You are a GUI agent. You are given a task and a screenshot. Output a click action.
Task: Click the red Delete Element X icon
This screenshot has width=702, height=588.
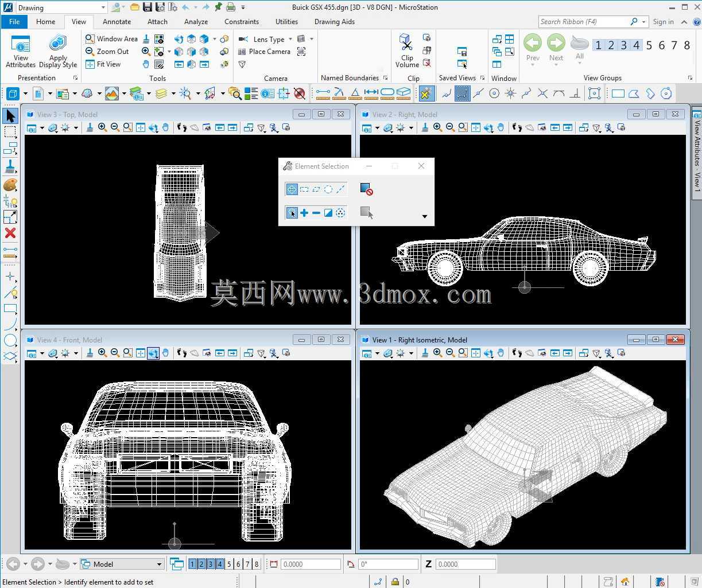click(10, 233)
